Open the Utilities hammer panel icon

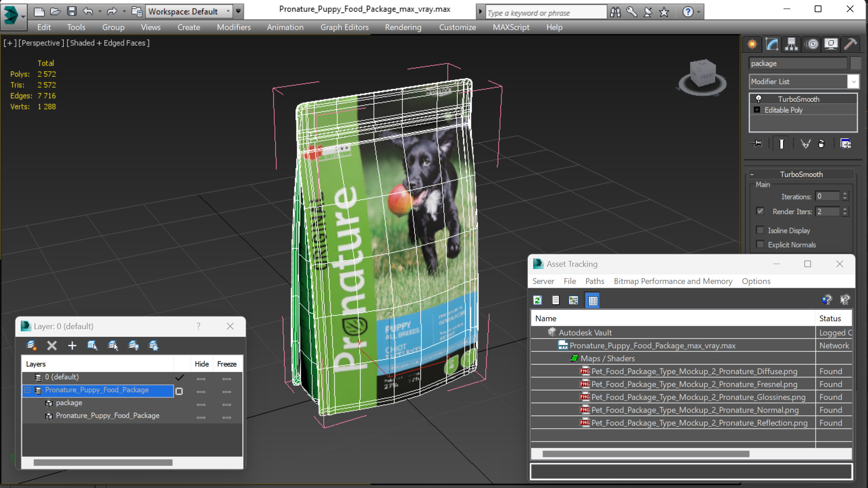point(850,44)
